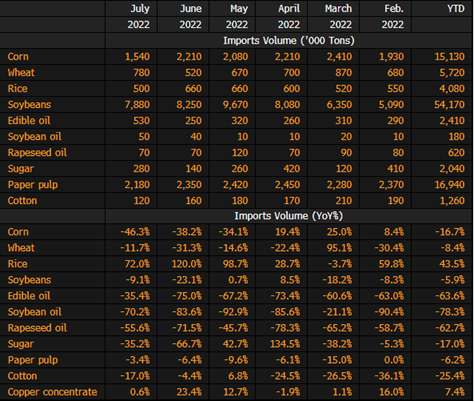Click the Imports Volume (YoY%) section header
475x402 pixels.
click(289, 216)
